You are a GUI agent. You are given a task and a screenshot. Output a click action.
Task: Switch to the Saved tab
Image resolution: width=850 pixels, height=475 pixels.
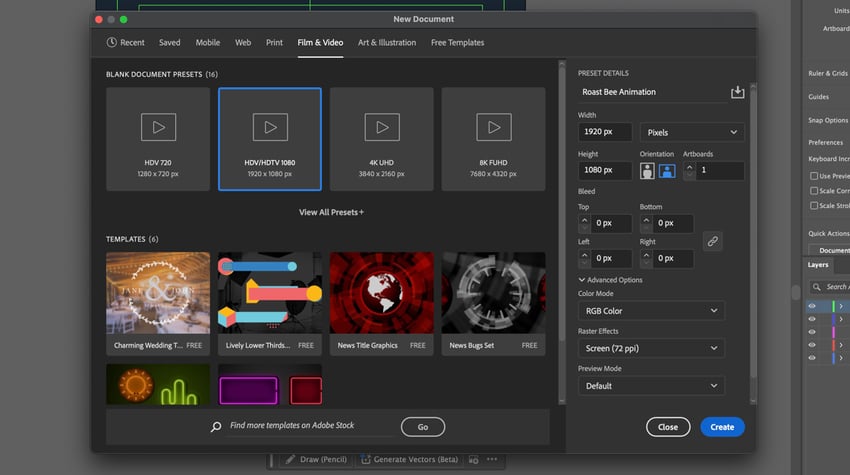point(170,42)
